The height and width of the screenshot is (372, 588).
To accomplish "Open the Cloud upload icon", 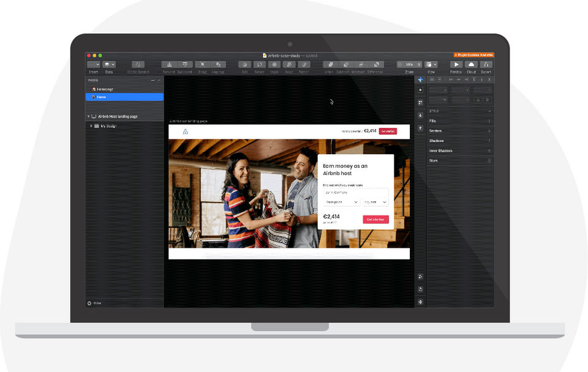I will [x=471, y=64].
